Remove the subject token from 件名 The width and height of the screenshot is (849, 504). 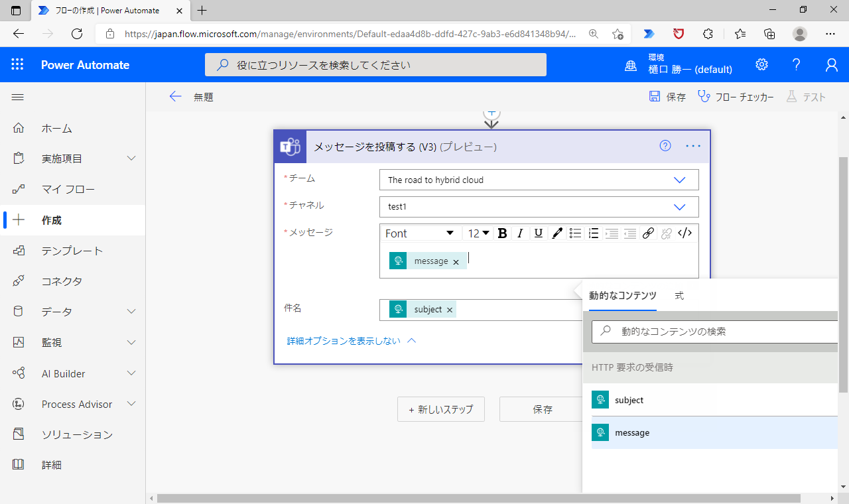click(x=450, y=310)
